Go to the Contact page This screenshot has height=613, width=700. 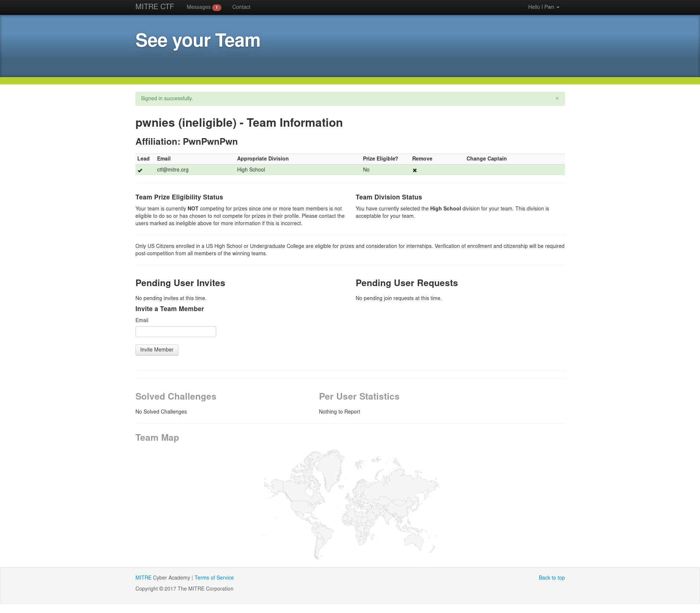pos(241,7)
